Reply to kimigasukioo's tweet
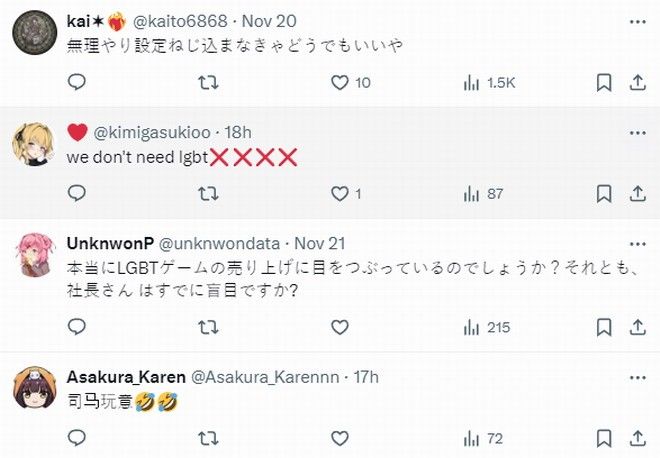 (77, 194)
